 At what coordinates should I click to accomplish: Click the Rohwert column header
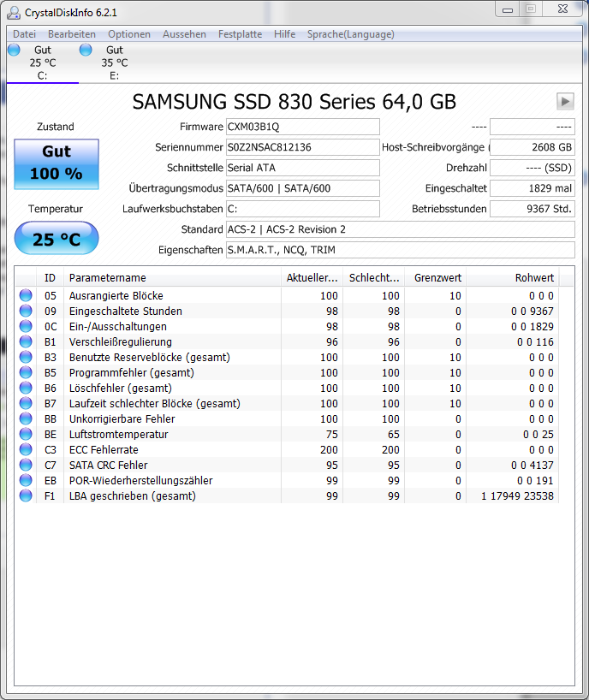(513, 277)
